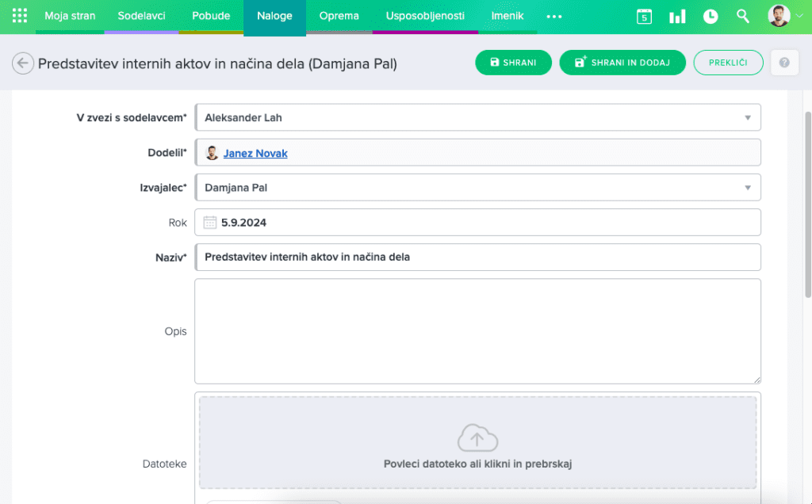Open the bar chart reports icon

(677, 17)
